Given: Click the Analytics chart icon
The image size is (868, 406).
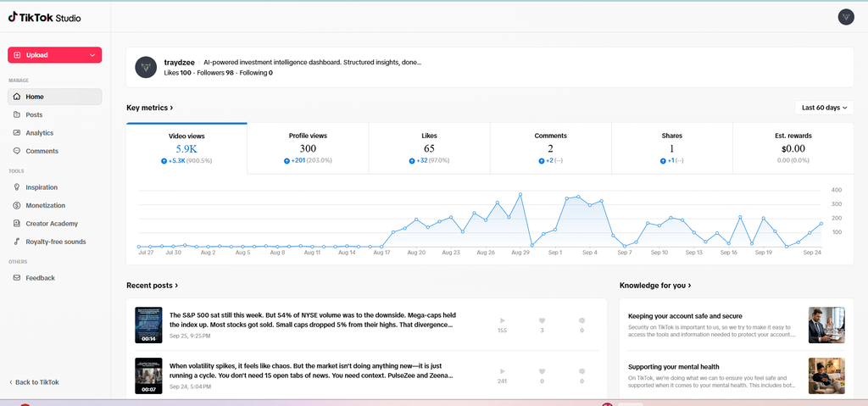Looking at the screenshot, I should click(17, 133).
